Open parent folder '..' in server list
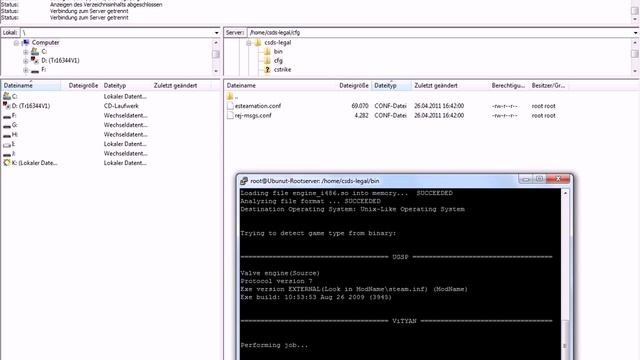 tap(232, 97)
